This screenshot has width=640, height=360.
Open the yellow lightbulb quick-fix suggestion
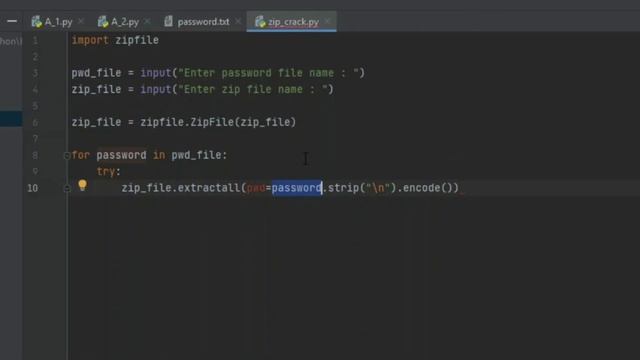[x=82, y=185]
